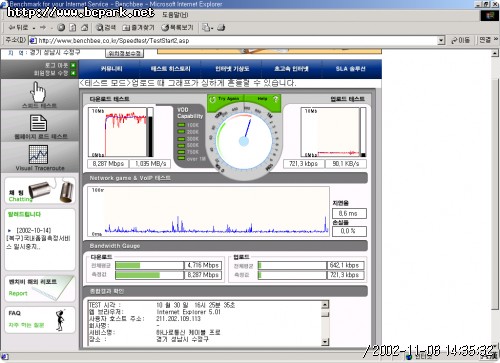The width and height of the screenshot is (500, 363).
Task: Open the SLA 솔루션 navigation tab
Action: (x=350, y=69)
